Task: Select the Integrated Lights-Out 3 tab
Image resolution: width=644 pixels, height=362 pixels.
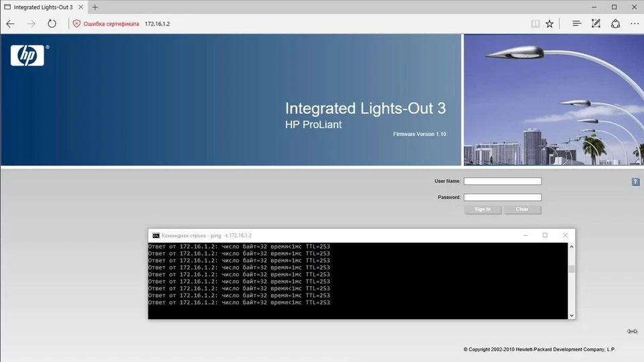Action: coord(43,7)
